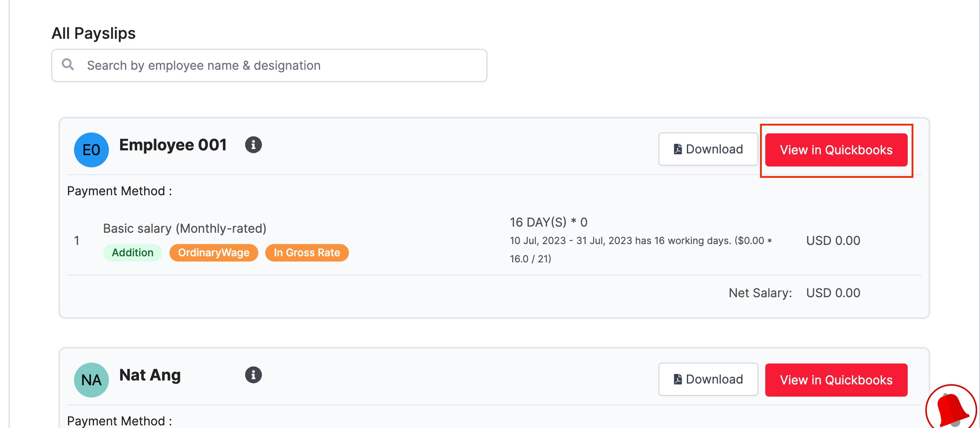This screenshot has width=980, height=428.
Task: Click the Basic salary (Monthly-rated) line item
Action: pyautogui.click(x=185, y=228)
